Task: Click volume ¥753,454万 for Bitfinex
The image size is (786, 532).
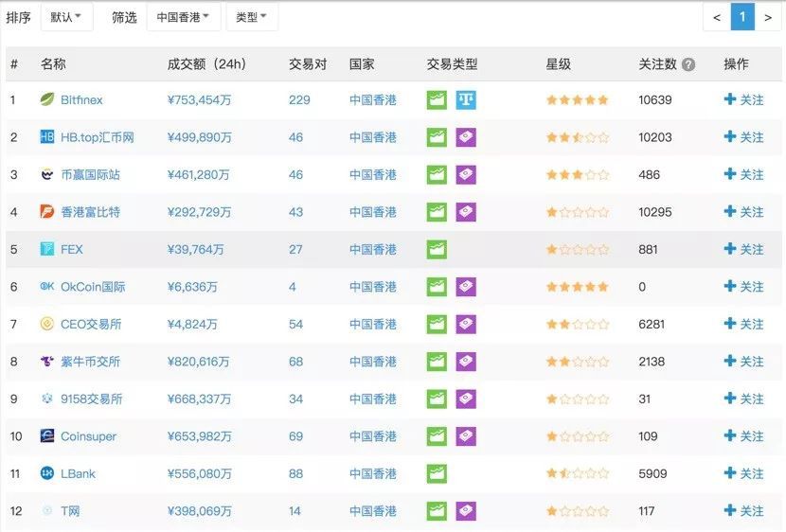Action: click(x=200, y=100)
